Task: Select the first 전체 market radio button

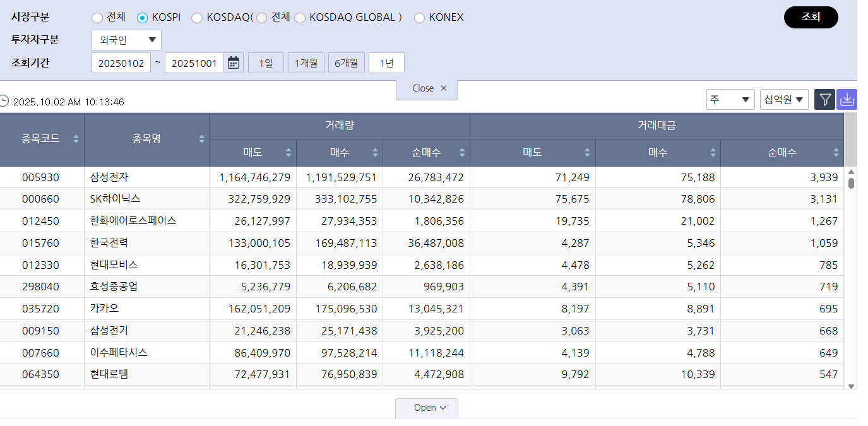Action: point(97,18)
